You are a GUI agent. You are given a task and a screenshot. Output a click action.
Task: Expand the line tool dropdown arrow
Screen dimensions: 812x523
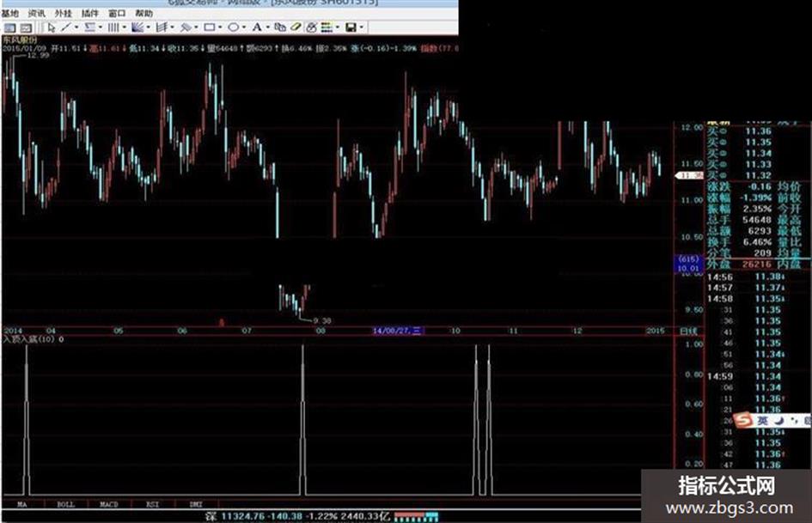tap(76, 27)
